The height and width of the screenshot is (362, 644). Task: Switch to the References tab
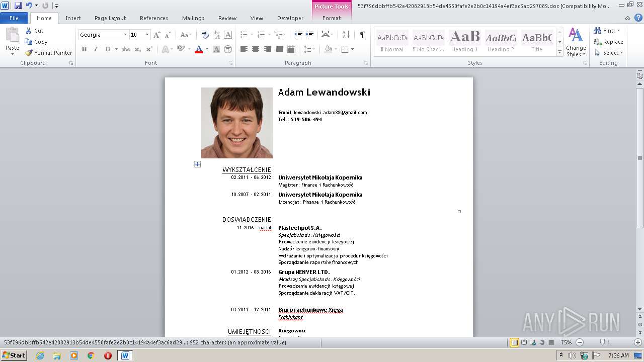coord(154,18)
